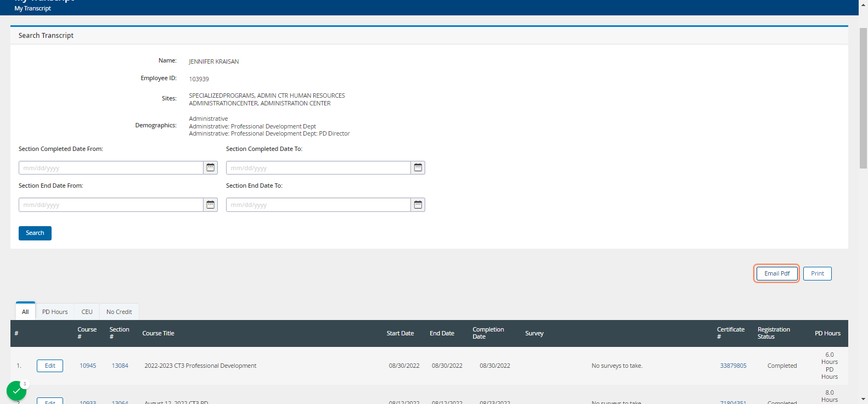The width and height of the screenshot is (868, 404).
Task: Open calendar for Section End Date To
Action: coord(418,205)
